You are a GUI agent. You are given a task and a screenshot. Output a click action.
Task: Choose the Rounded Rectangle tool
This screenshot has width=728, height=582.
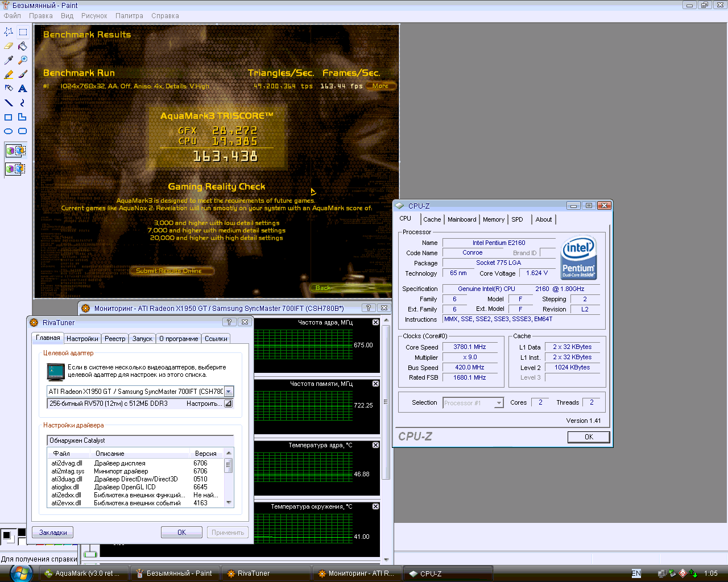[23, 131]
